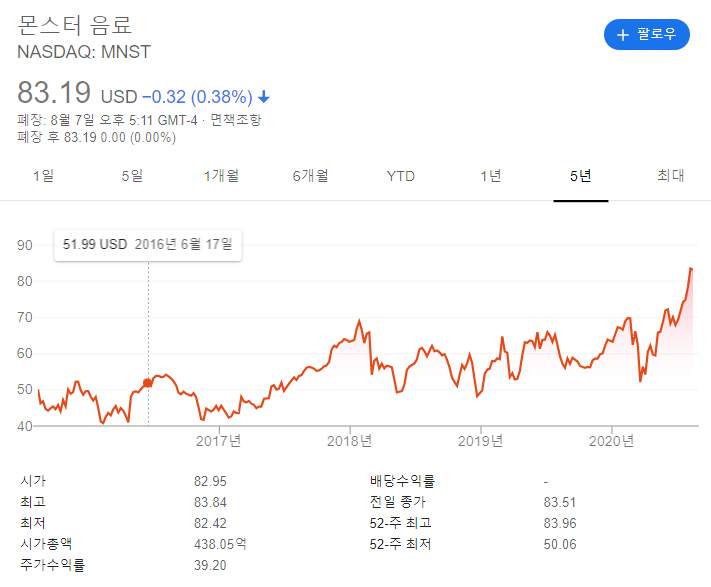Select the 5일 time range tab
Image resolution: width=711 pixels, height=587 pixels.
132,176
